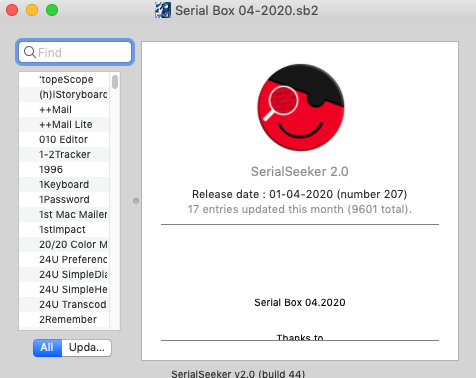The height and width of the screenshot is (378, 476).
Task: Click the magnifying glass search icon
Action: pos(30,52)
